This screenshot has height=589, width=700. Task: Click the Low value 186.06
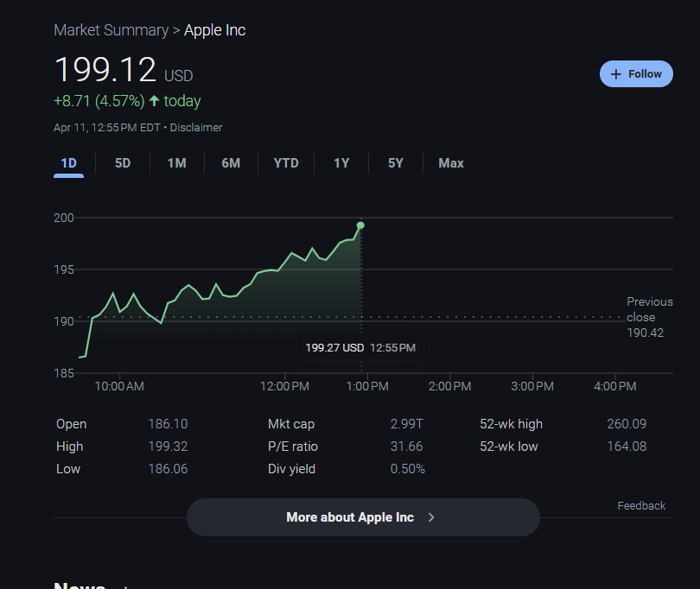point(168,469)
